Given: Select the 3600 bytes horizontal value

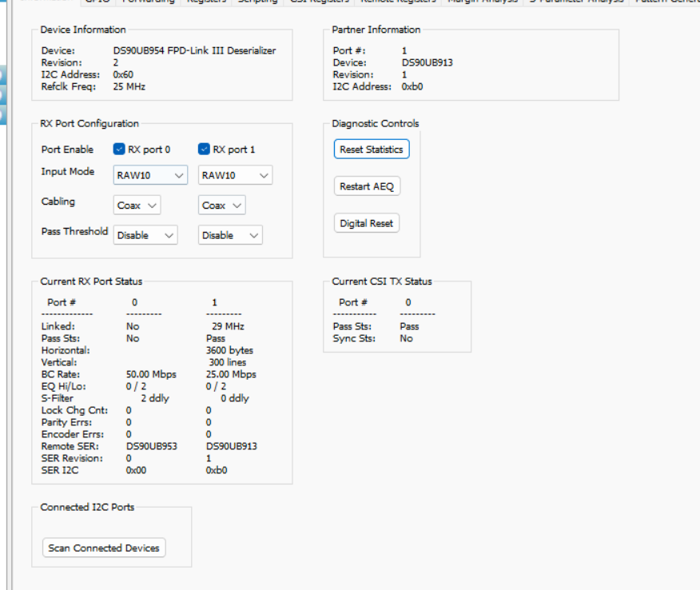Looking at the screenshot, I should (x=229, y=350).
